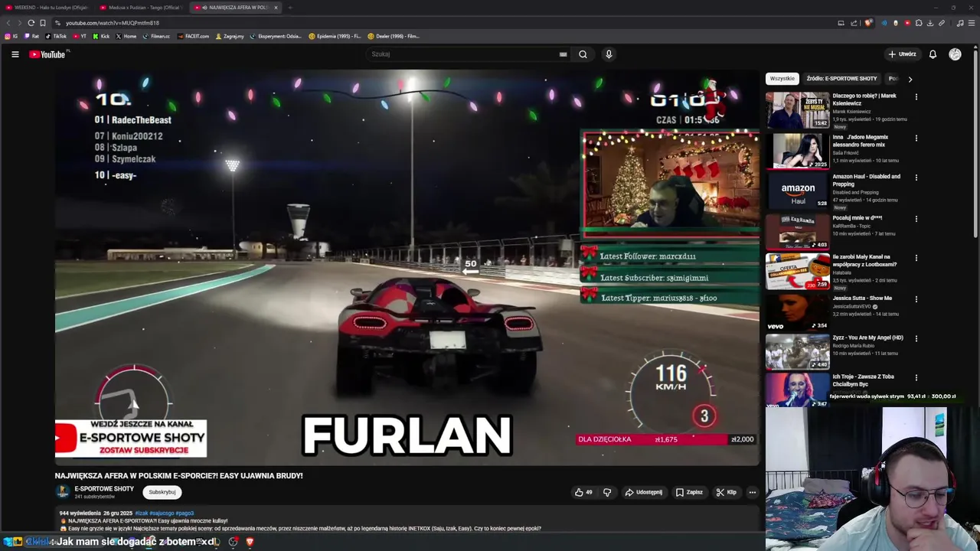Open the E-SPORTOWE SHOTY channel avatar
980x551 pixels.
pyautogui.click(x=62, y=492)
